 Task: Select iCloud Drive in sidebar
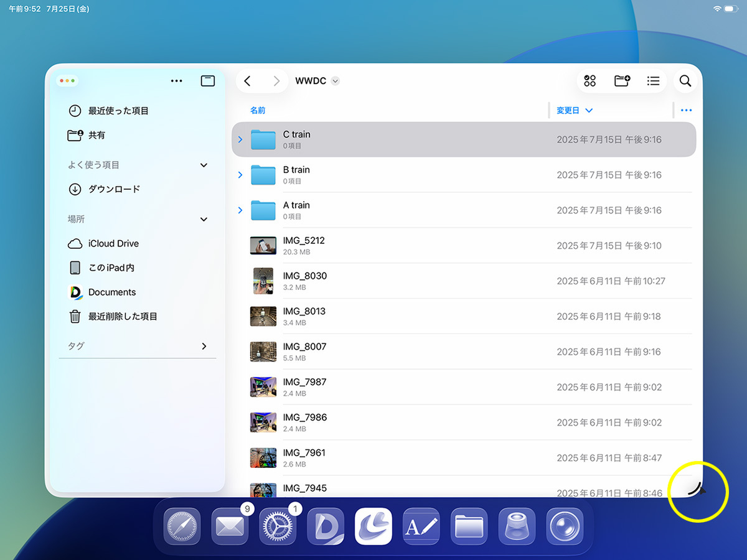(113, 243)
